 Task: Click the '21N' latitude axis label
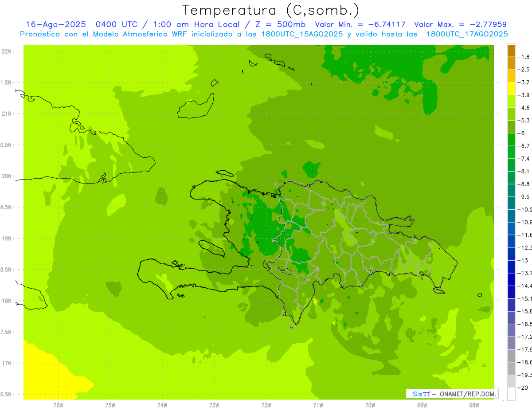point(7,114)
